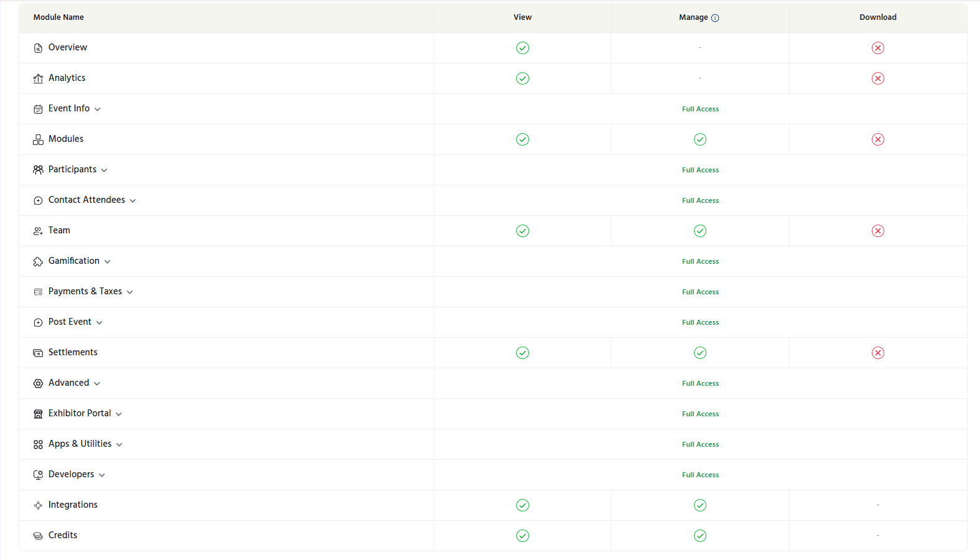Toggle View permission for Integrations
This screenshot has height=560, width=980.
pyautogui.click(x=522, y=505)
